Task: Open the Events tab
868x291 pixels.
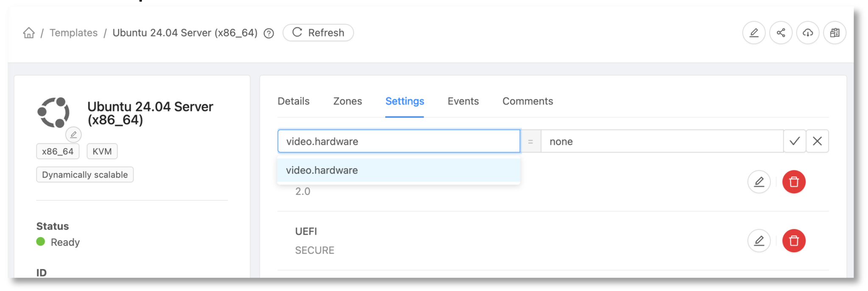Action: tap(463, 101)
